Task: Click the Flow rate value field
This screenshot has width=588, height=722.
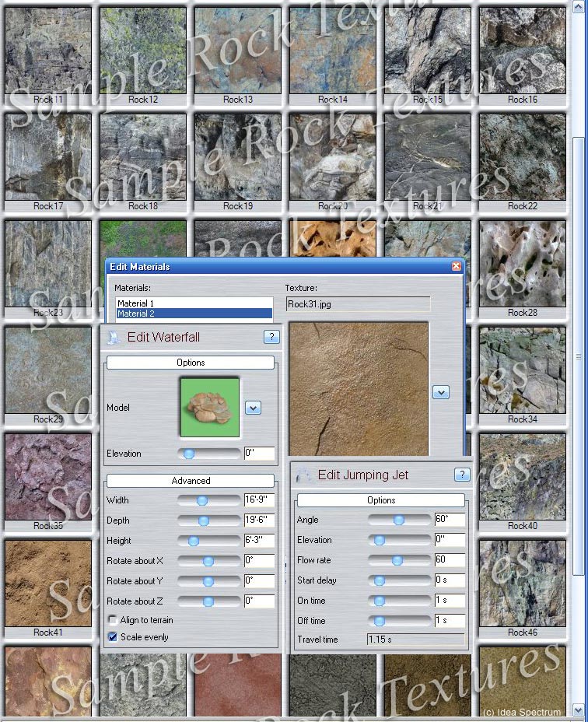Action: click(x=450, y=560)
